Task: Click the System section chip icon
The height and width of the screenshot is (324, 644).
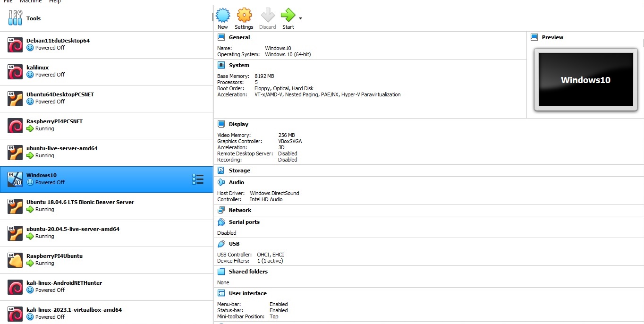Action: pos(221,65)
